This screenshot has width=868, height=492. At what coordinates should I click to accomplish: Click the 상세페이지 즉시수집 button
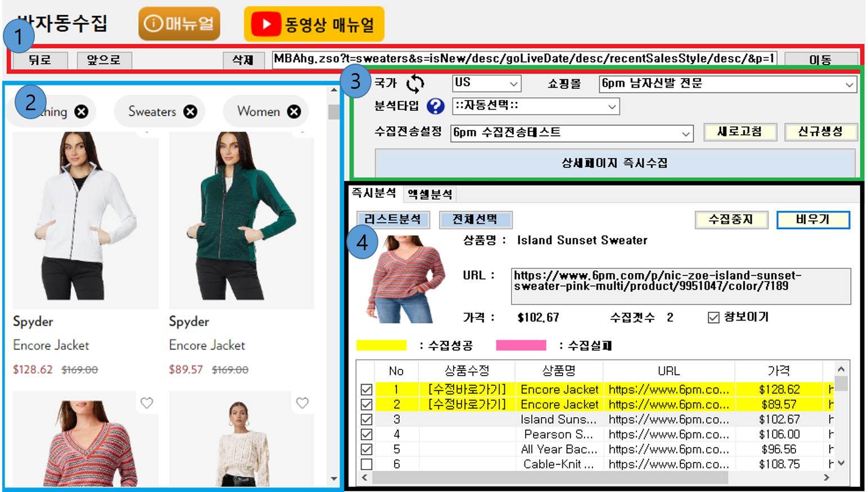click(x=614, y=163)
